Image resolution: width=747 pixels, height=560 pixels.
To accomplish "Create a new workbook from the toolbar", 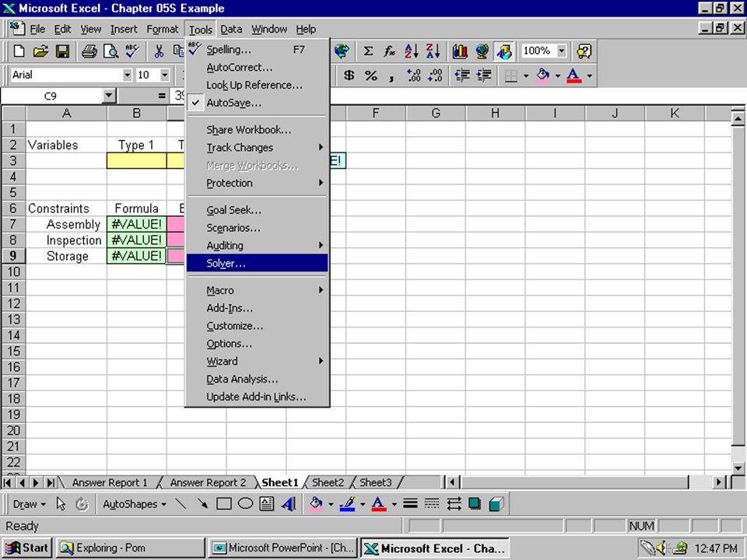I will coord(19,51).
